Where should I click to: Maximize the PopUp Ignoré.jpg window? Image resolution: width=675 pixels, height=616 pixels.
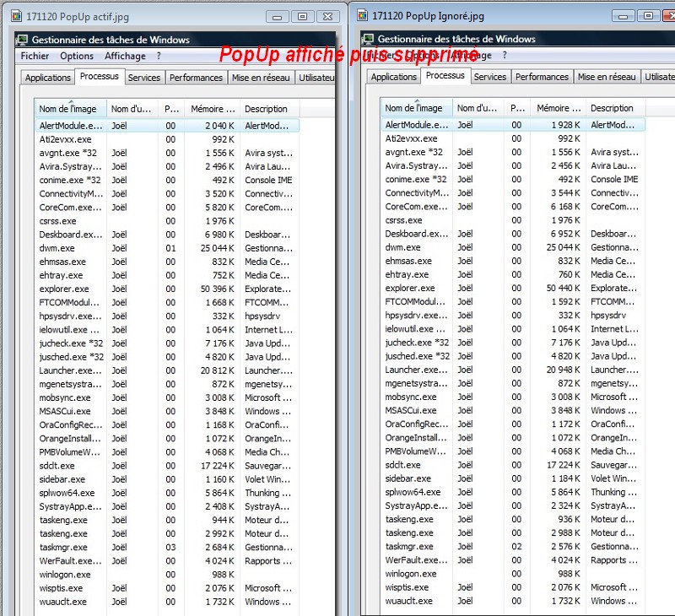pyautogui.click(x=648, y=16)
